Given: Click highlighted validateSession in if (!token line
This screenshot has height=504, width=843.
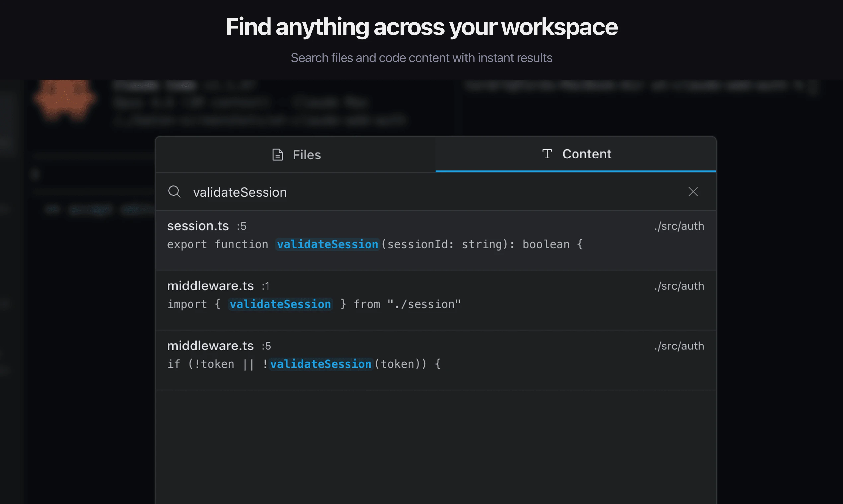Looking at the screenshot, I should point(321,364).
